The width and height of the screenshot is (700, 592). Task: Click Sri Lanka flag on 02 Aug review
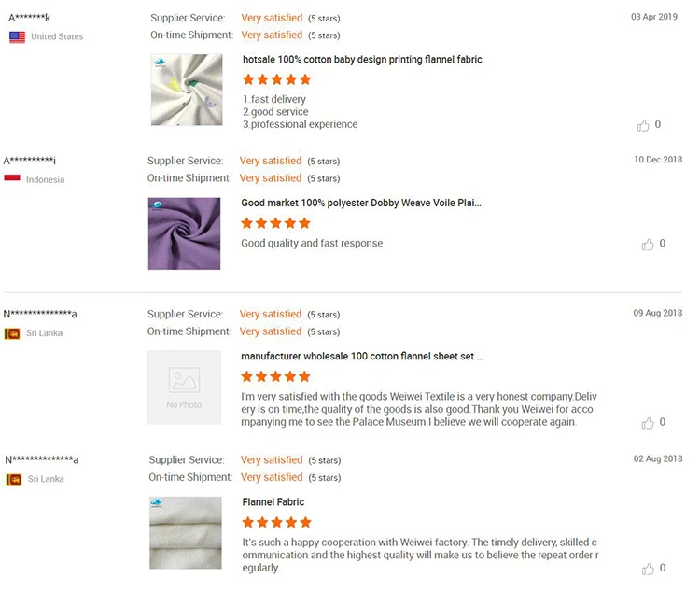tap(14, 479)
